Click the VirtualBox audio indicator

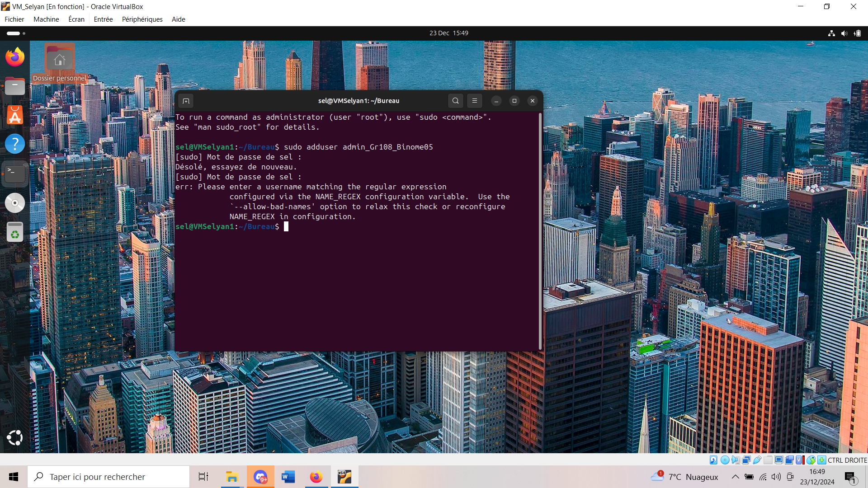tap(736, 460)
